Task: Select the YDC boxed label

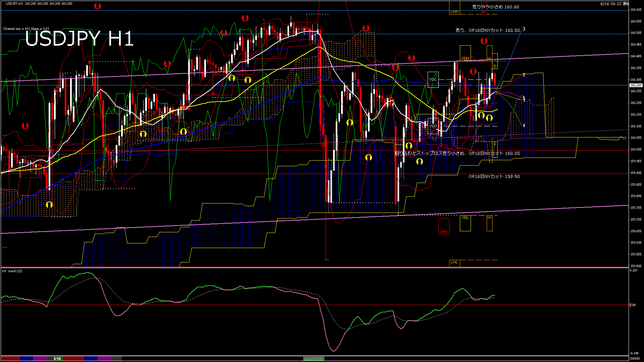Action: click(x=433, y=79)
